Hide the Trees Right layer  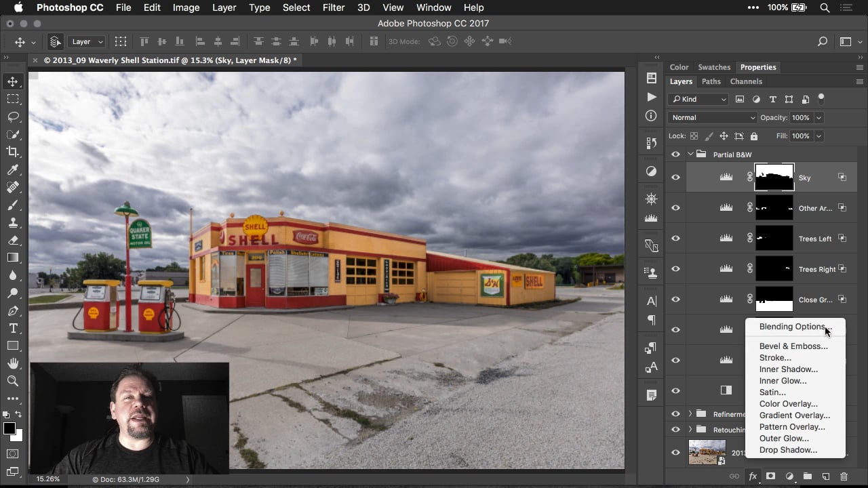[x=675, y=269]
